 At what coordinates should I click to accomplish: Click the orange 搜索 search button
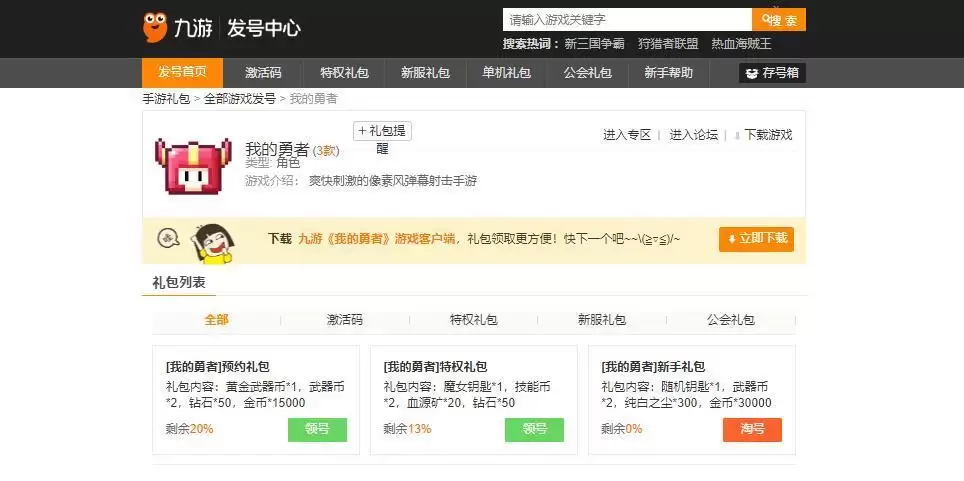pos(778,20)
